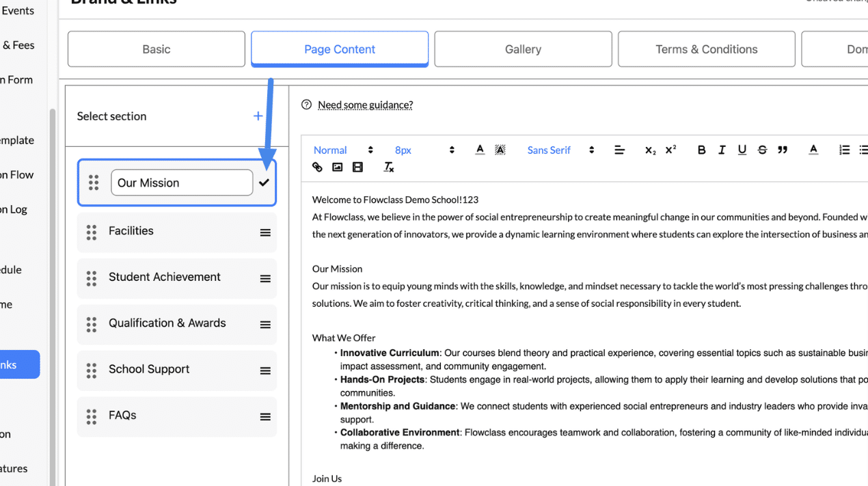Open the Qualification & Awards menu icon

pos(265,325)
